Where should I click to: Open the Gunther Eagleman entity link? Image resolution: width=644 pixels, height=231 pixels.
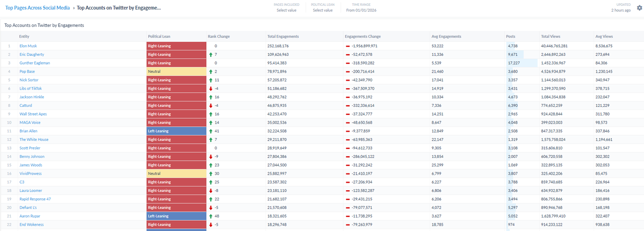coord(34,63)
